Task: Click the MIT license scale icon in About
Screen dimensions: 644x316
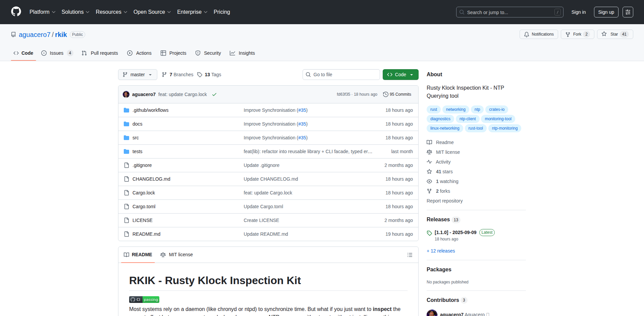Action: [429, 152]
